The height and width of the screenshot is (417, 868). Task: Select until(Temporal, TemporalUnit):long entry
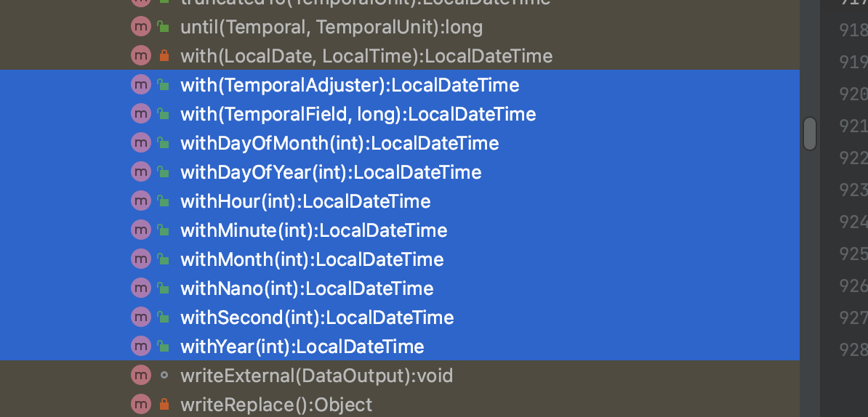(x=331, y=27)
